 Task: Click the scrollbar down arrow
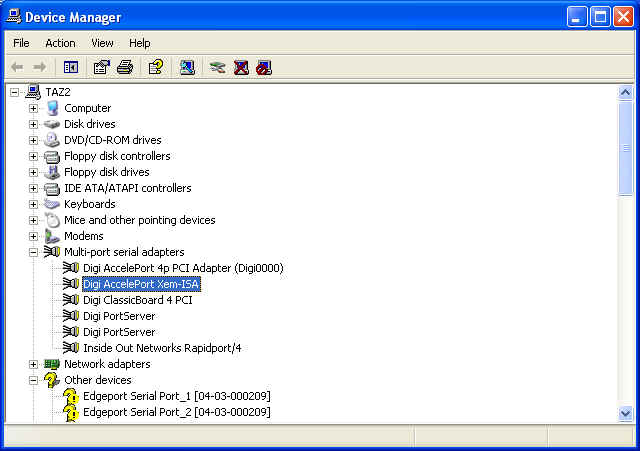point(625,413)
